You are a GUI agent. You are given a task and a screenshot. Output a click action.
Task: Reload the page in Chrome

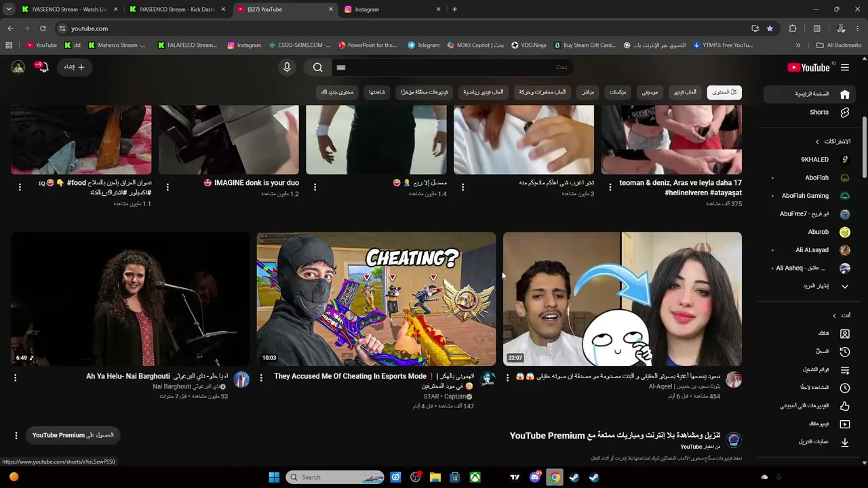point(43,28)
